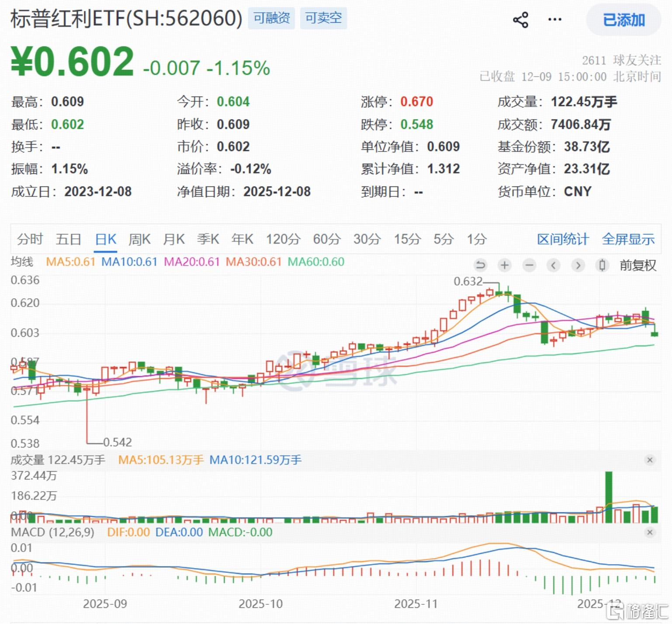Viewport: 672px width, 624px height.
Task: Click the 2611 球友关注 followers text
Action: tap(621, 60)
